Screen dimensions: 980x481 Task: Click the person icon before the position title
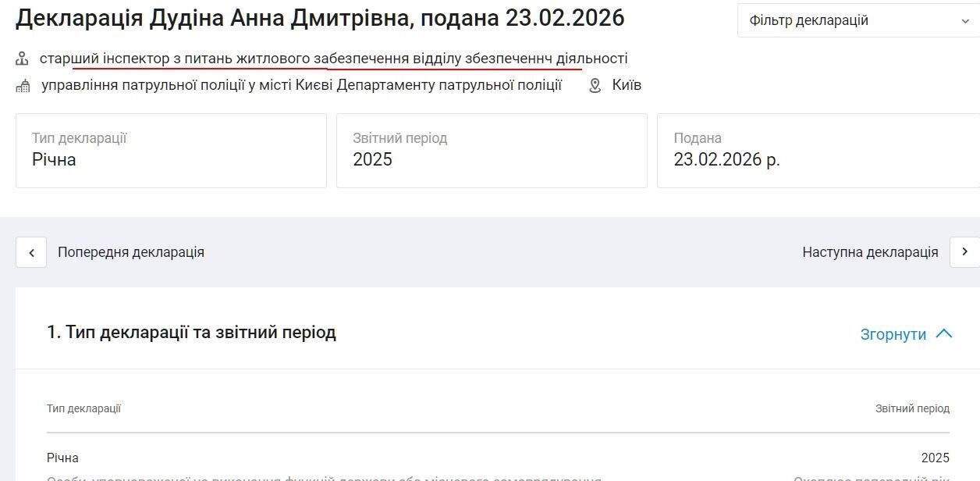coord(20,58)
